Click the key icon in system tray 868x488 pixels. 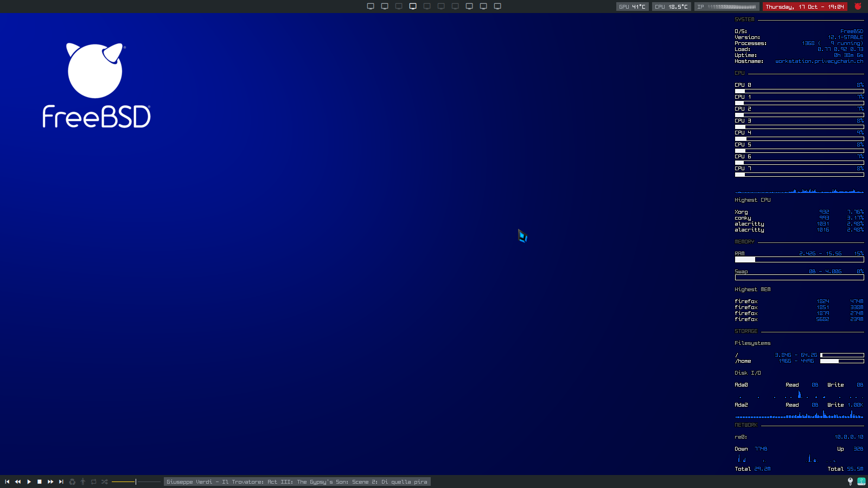(850, 481)
